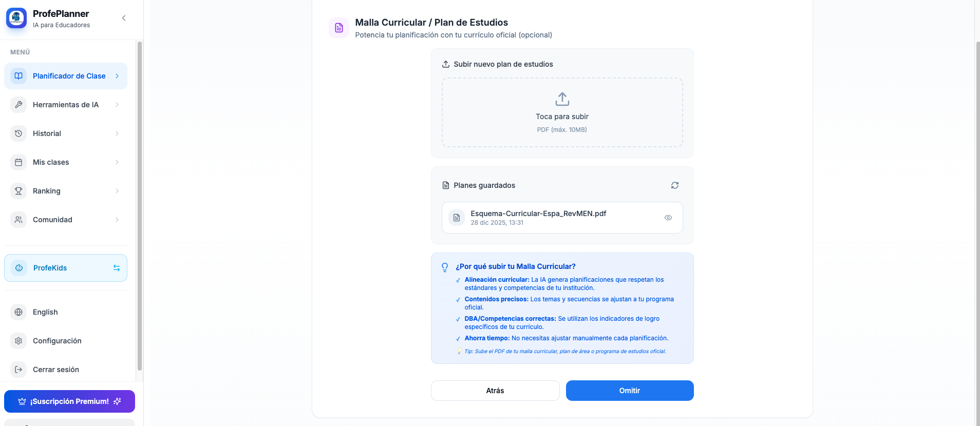Click the Historial clock icon
The width and height of the screenshot is (980, 426).
tap(18, 133)
